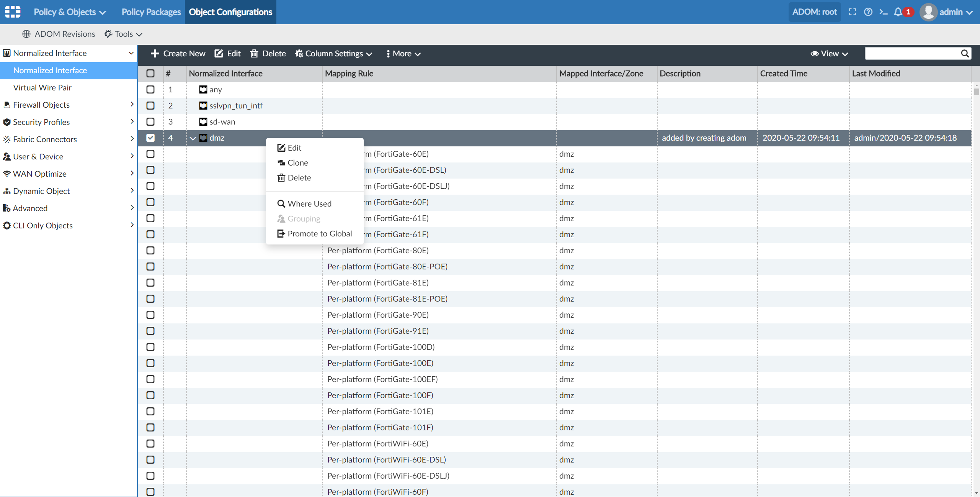Click the 'added by creating adom' description
The height and width of the screenshot is (497, 980).
click(x=704, y=138)
